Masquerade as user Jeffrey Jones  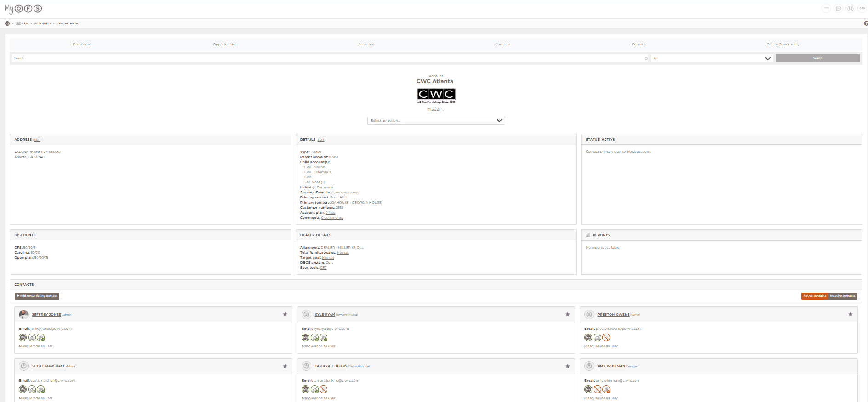36,346
